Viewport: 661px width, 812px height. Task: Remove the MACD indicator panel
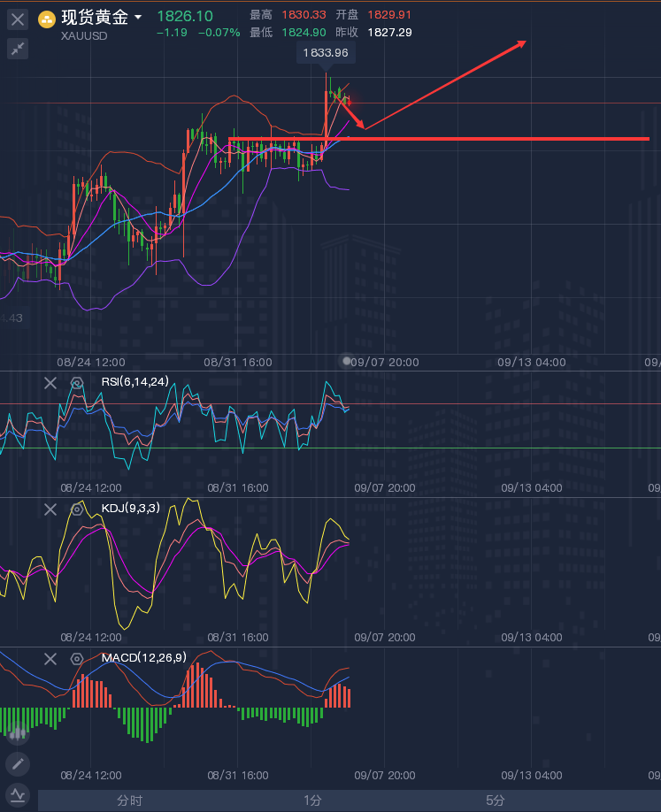50,659
